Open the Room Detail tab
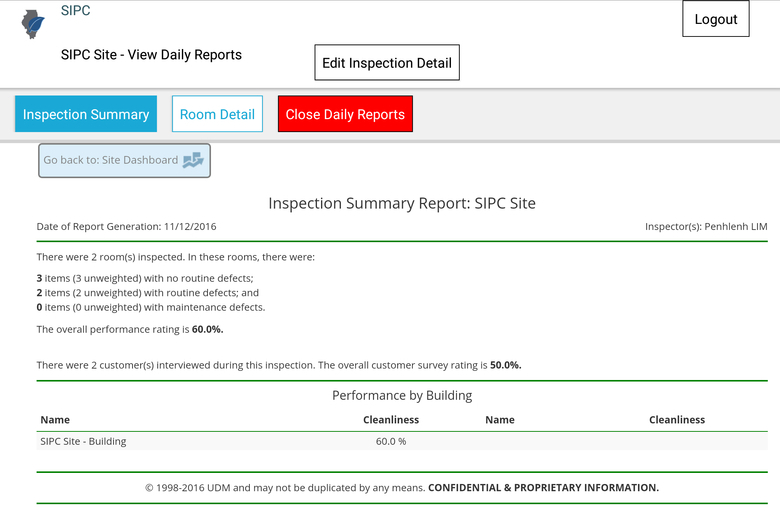The height and width of the screenshot is (518, 780). pos(217,114)
